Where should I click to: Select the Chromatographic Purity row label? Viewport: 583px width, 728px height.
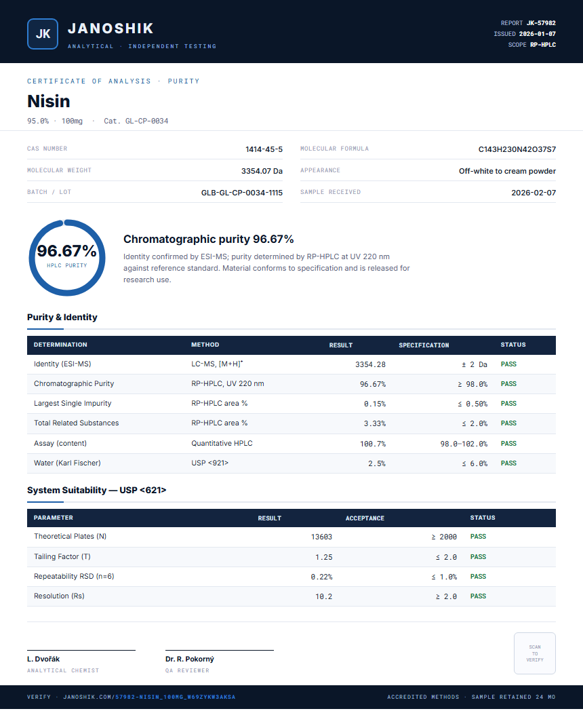74,383
